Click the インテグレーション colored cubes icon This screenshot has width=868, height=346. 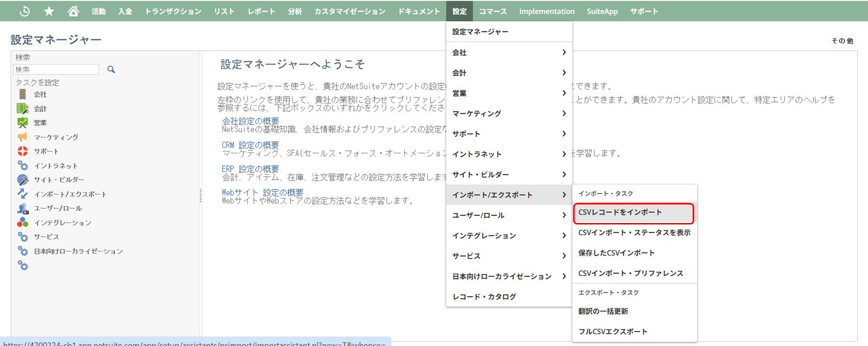click(x=23, y=222)
